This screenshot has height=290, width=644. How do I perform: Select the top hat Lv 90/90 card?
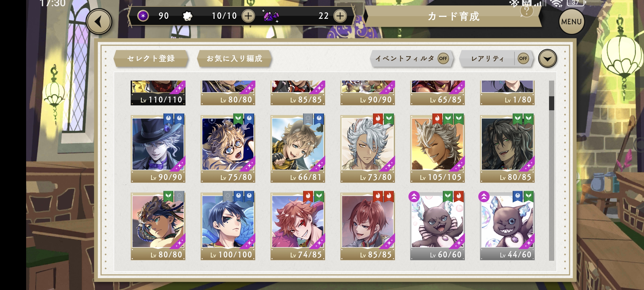click(x=158, y=148)
